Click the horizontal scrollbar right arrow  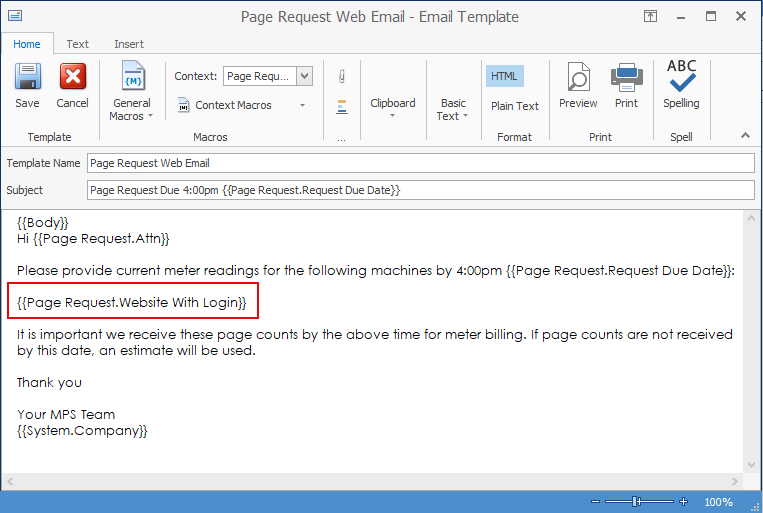[735, 481]
